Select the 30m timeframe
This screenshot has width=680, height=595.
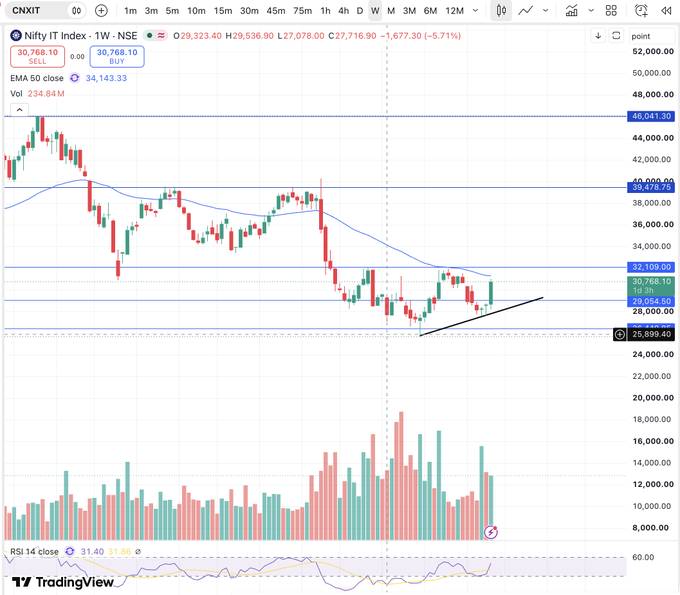tap(249, 10)
